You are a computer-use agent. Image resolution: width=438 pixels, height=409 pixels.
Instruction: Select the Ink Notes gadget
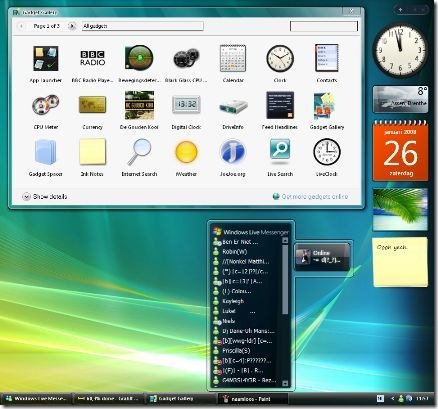coord(92,152)
